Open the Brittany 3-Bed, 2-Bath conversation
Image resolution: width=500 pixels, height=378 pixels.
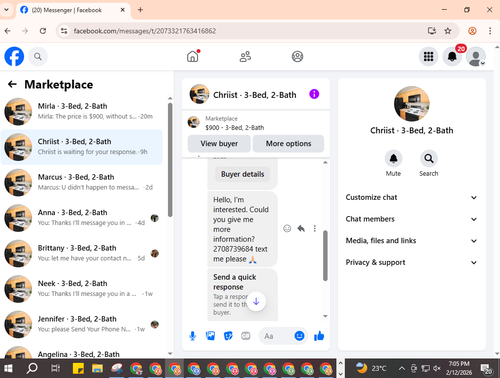tap(82, 253)
